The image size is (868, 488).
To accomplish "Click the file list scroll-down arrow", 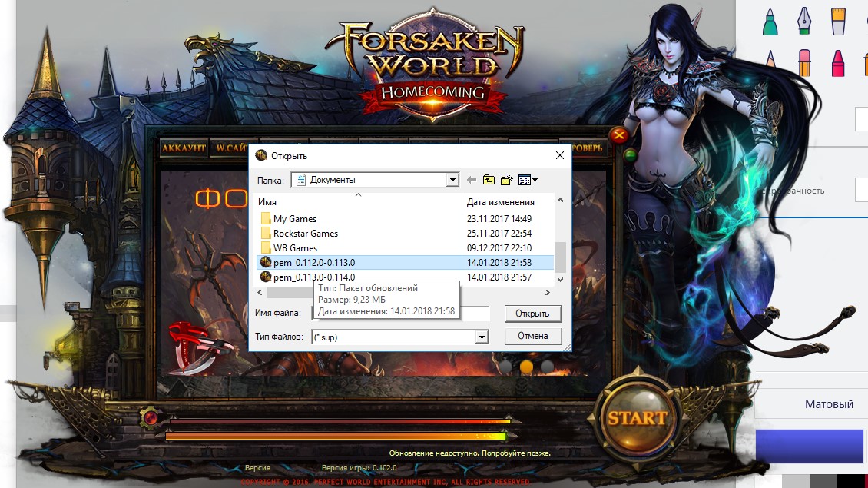I will coord(560,279).
